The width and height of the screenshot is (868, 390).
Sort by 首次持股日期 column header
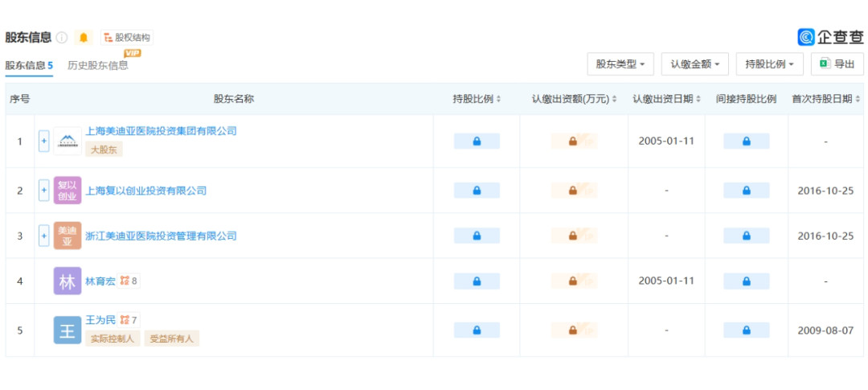(826, 99)
